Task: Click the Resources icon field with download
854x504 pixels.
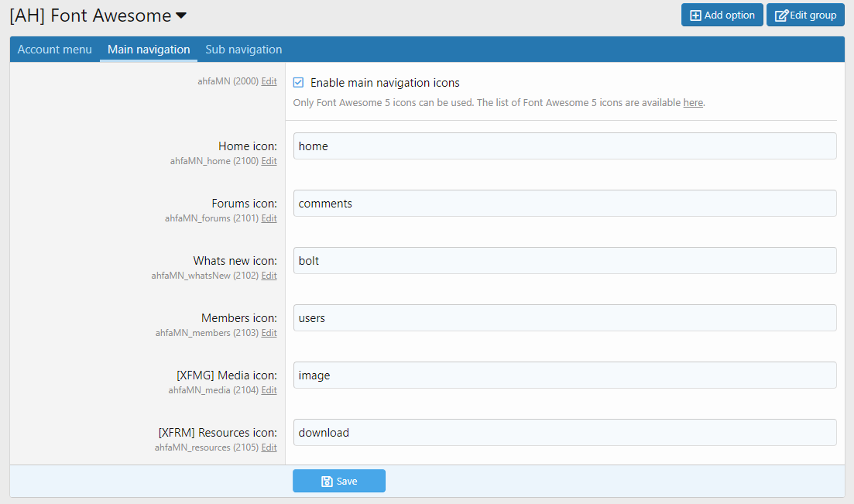Action: 564,432
